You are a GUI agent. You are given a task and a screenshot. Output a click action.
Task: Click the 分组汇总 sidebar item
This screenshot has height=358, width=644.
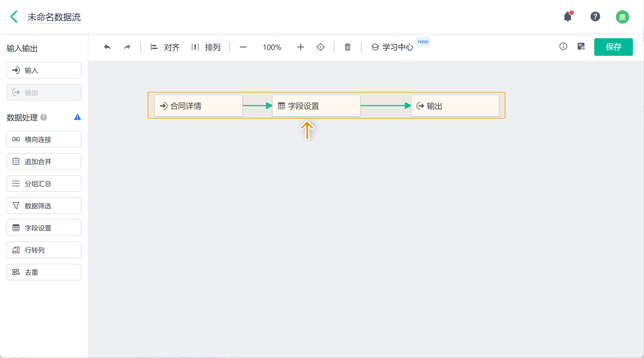click(x=44, y=184)
